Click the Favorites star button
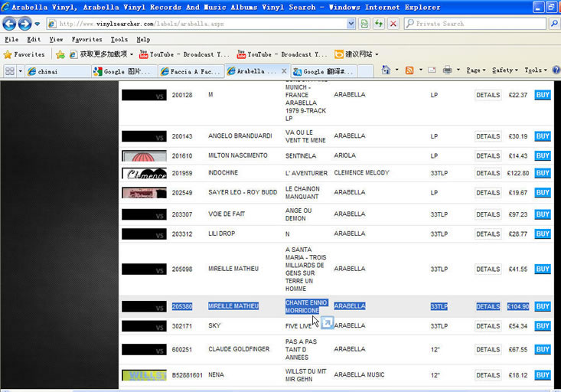The height and width of the screenshot is (392, 561). pos(24,54)
